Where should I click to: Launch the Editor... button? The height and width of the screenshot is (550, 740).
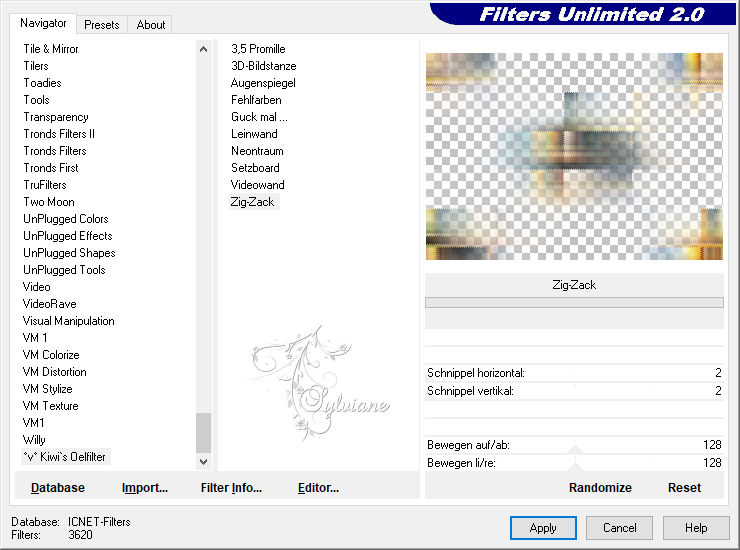click(x=318, y=488)
